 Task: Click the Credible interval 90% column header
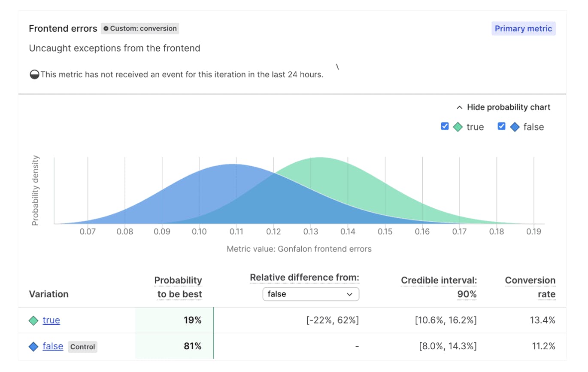coord(439,287)
